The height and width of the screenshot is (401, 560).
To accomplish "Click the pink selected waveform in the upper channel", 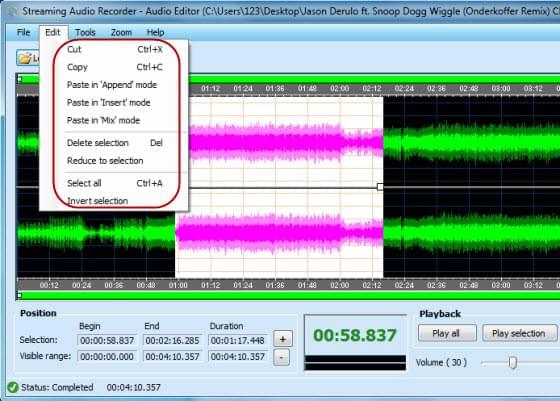I will pyautogui.click(x=286, y=142).
